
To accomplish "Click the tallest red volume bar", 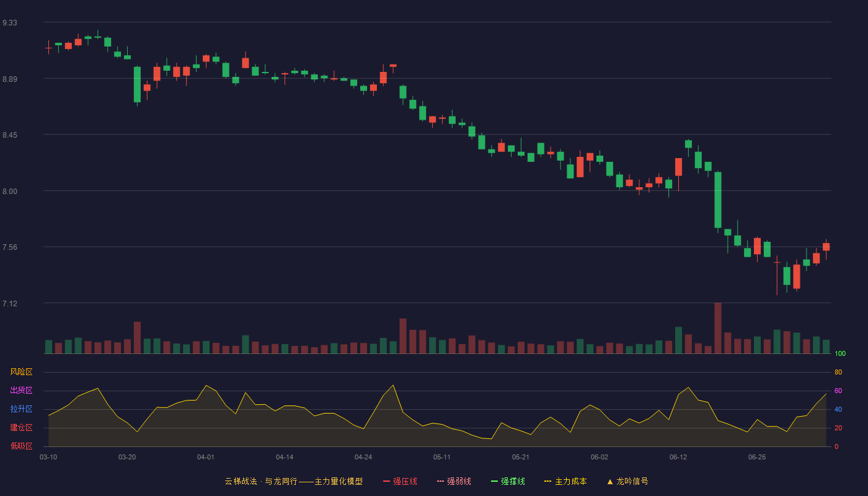I will click(718, 328).
